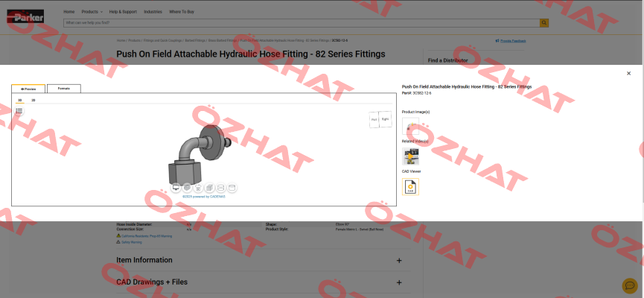
Task: Close the CAD viewer overlay
Action: (x=628, y=74)
